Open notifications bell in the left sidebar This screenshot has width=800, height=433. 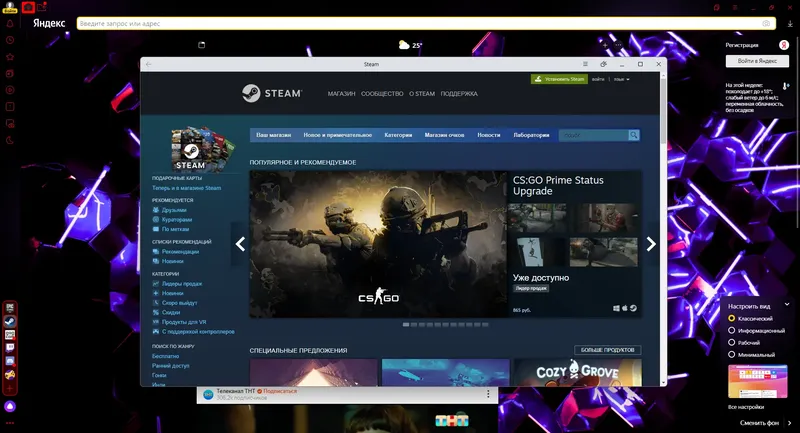10,23
